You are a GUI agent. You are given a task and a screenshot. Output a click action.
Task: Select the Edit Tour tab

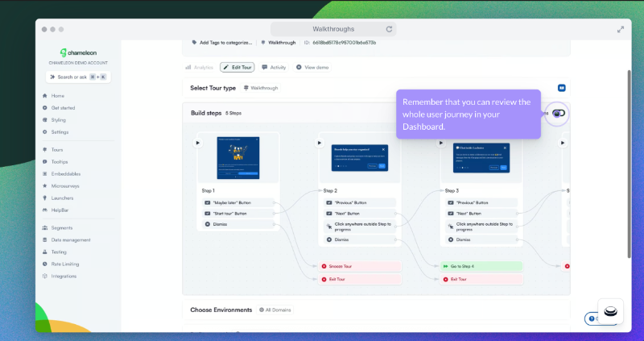237,68
